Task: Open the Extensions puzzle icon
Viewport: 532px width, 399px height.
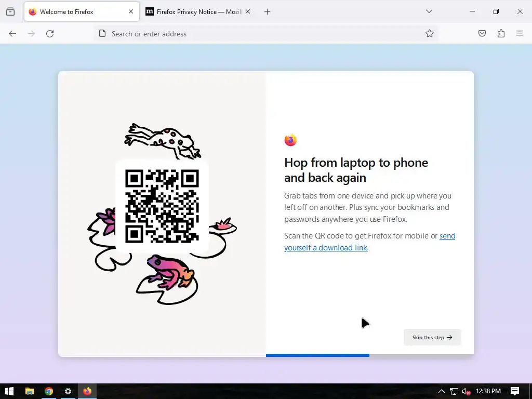Action: (501, 33)
